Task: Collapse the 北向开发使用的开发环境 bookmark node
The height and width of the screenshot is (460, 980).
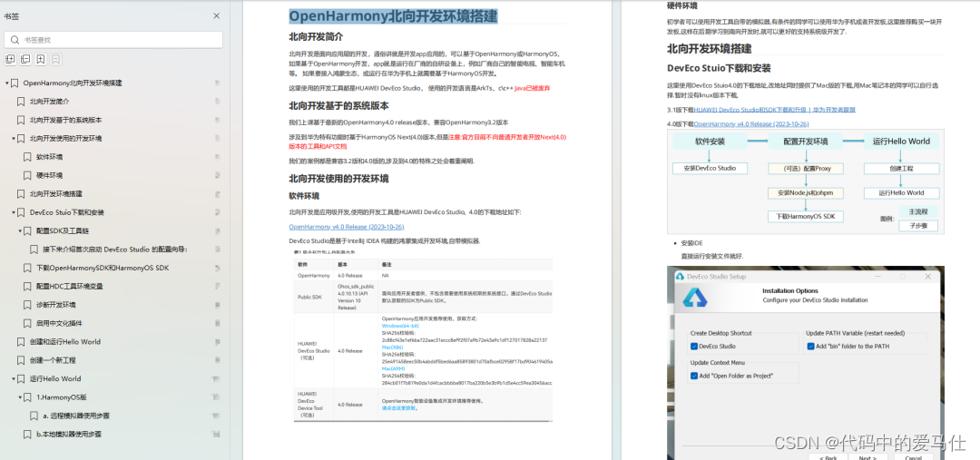Action: point(14,138)
